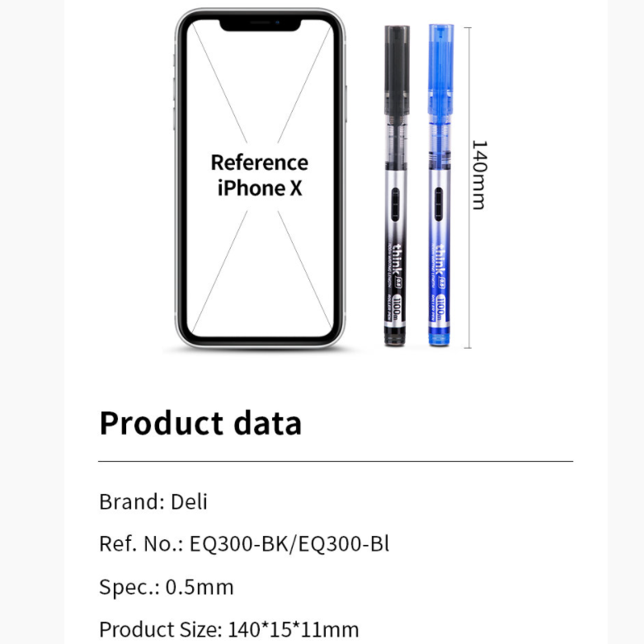Click the 'Product data' heading
This screenshot has height=644, width=644.
[x=200, y=423]
